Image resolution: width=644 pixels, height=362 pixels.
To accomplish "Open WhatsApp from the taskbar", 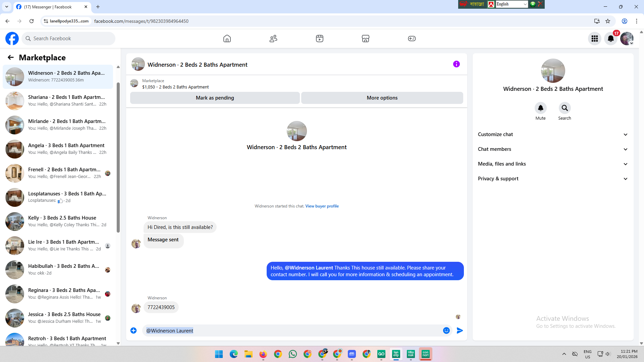I will (x=293, y=354).
